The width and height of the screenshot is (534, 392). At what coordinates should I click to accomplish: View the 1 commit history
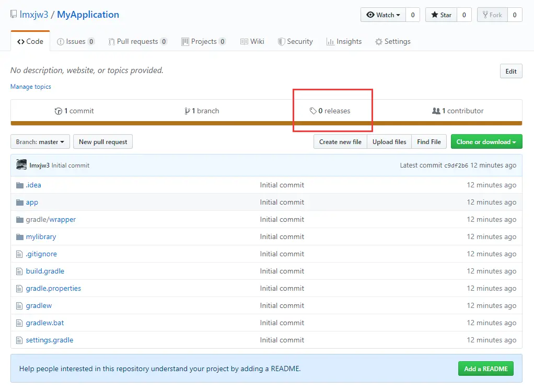[x=74, y=111]
